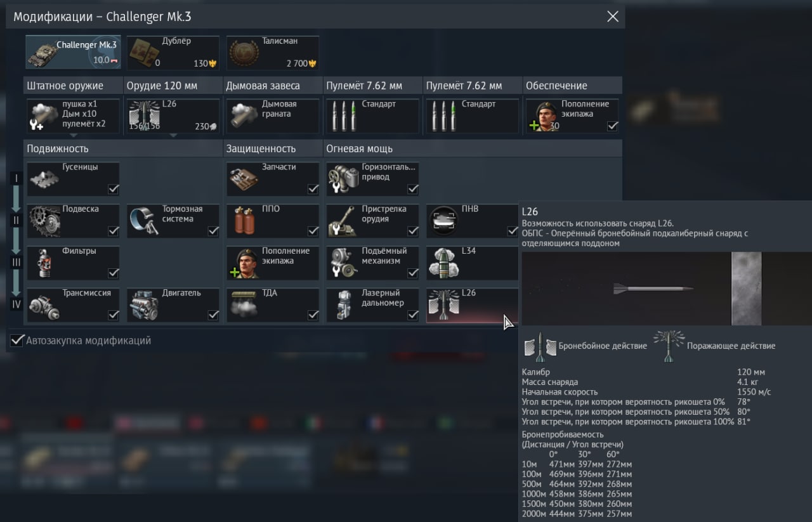Enable Автозакупка модификаций checkbox

coord(17,341)
